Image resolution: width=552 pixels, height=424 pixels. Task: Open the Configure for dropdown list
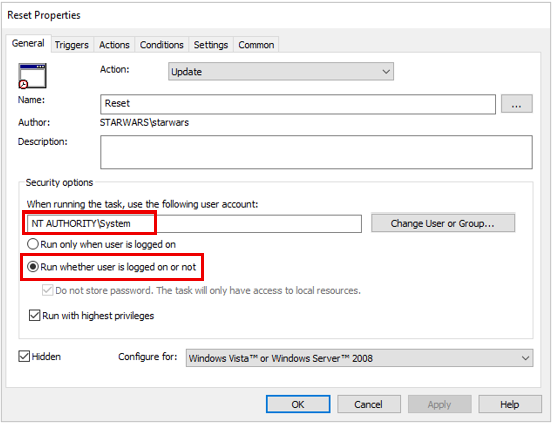pyautogui.click(x=359, y=358)
